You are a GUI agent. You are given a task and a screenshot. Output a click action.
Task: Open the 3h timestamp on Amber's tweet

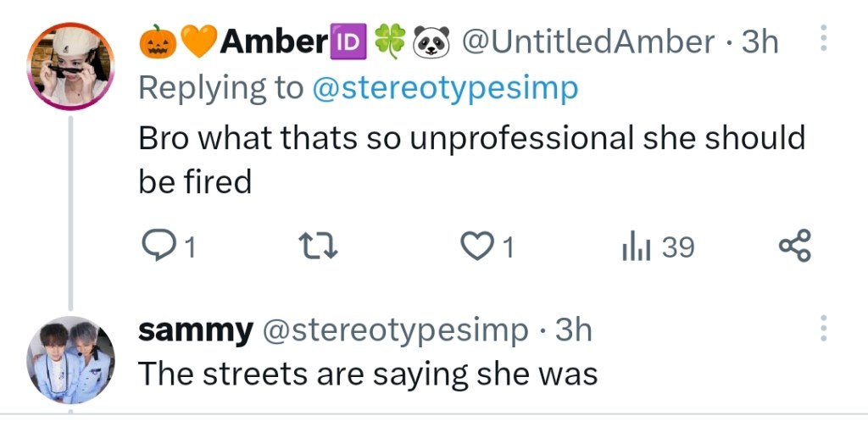tap(759, 41)
